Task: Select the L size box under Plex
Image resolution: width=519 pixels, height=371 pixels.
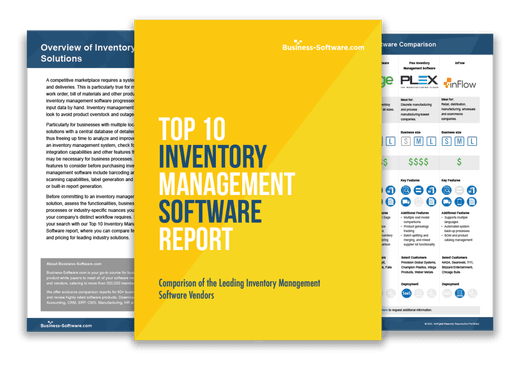Action: pyautogui.click(x=431, y=141)
